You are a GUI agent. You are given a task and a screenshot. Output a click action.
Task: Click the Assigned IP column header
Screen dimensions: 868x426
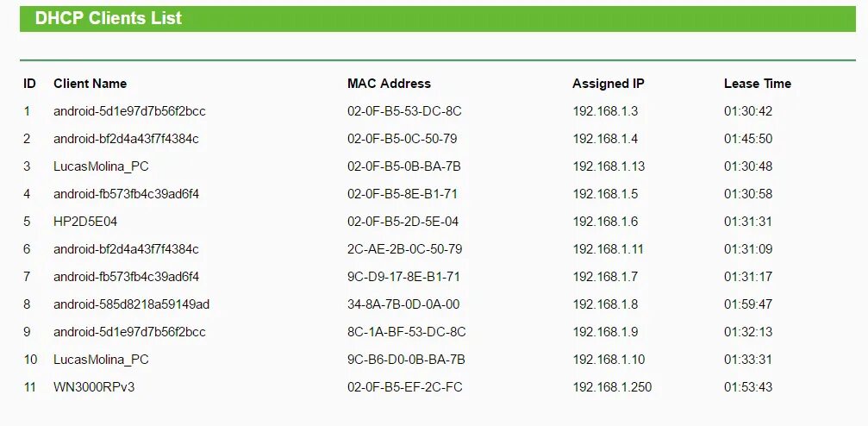pos(609,84)
